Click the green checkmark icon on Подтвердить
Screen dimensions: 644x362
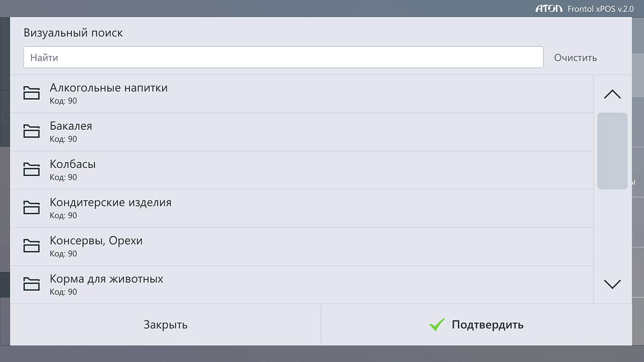pos(437,324)
